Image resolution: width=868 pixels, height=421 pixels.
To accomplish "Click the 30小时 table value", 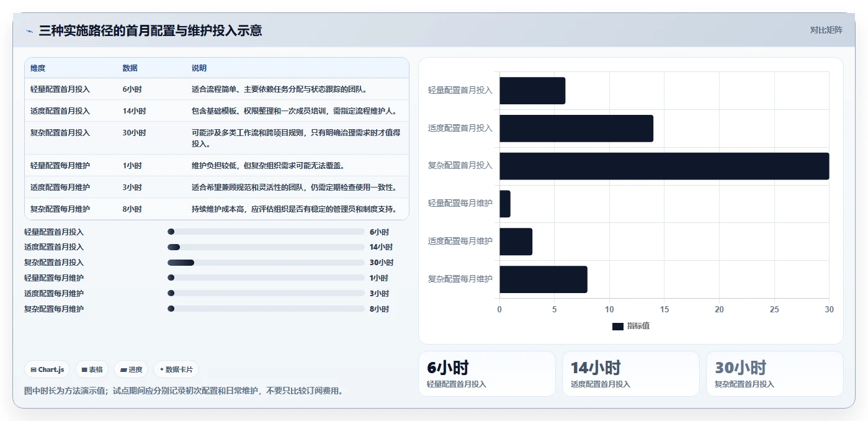I will (x=134, y=133).
